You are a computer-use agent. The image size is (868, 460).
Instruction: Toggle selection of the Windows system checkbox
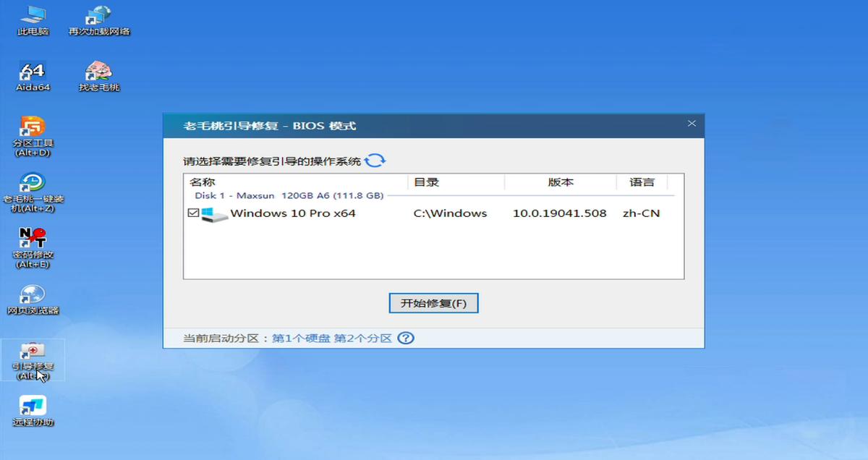(192, 213)
